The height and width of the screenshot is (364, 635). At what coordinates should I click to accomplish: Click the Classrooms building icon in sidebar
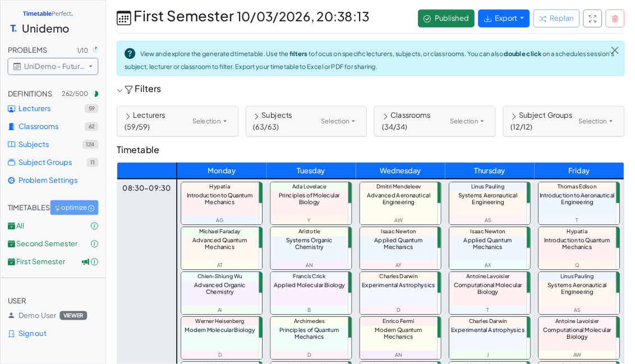point(11,127)
